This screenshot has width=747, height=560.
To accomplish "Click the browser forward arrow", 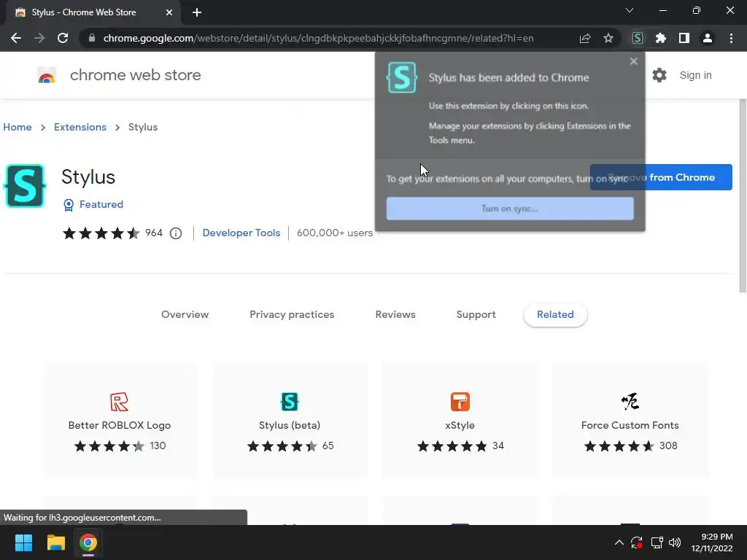I will click(x=39, y=38).
